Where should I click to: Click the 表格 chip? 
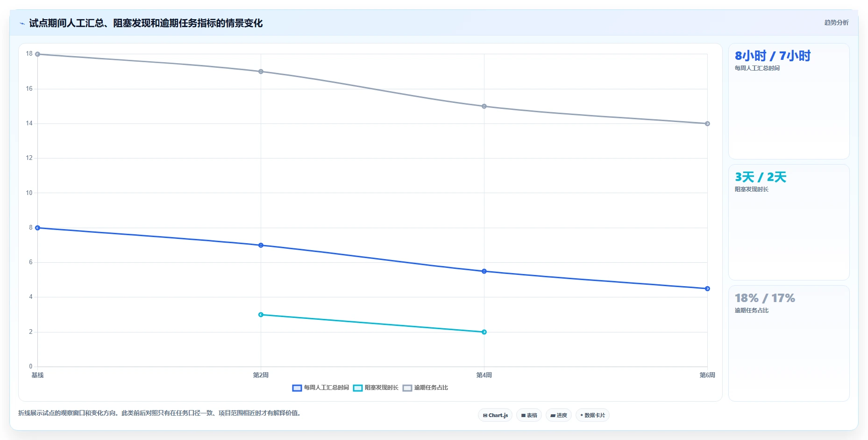click(529, 415)
